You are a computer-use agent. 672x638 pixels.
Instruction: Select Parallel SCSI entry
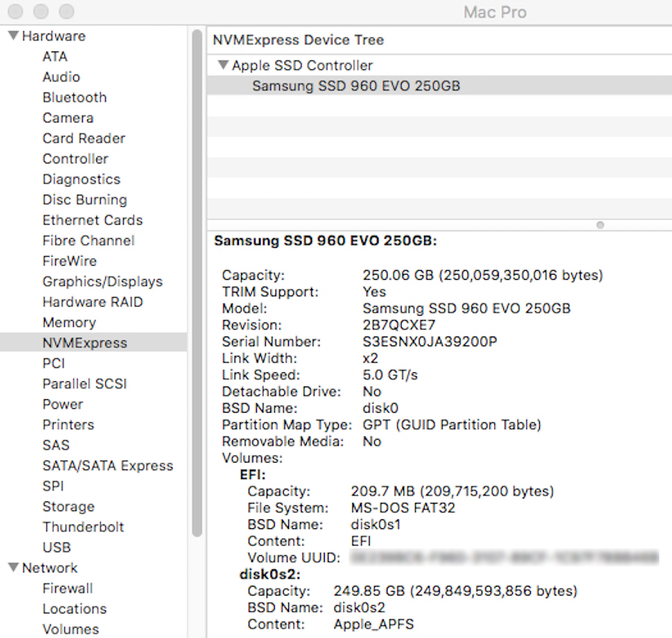85,384
